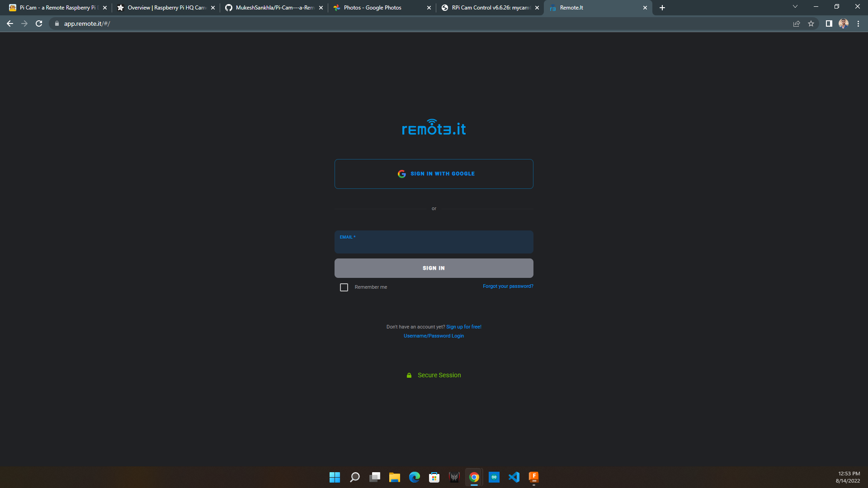
Task: Toggle the browser side panel icon
Action: tap(829, 23)
